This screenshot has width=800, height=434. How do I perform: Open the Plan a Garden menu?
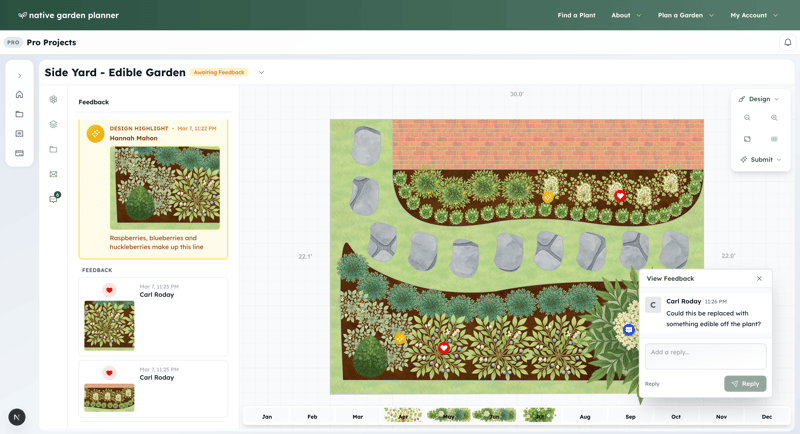coord(685,15)
